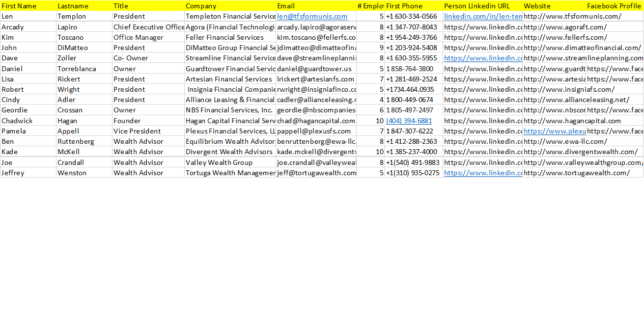Select the Email header cell

tap(316, 6)
